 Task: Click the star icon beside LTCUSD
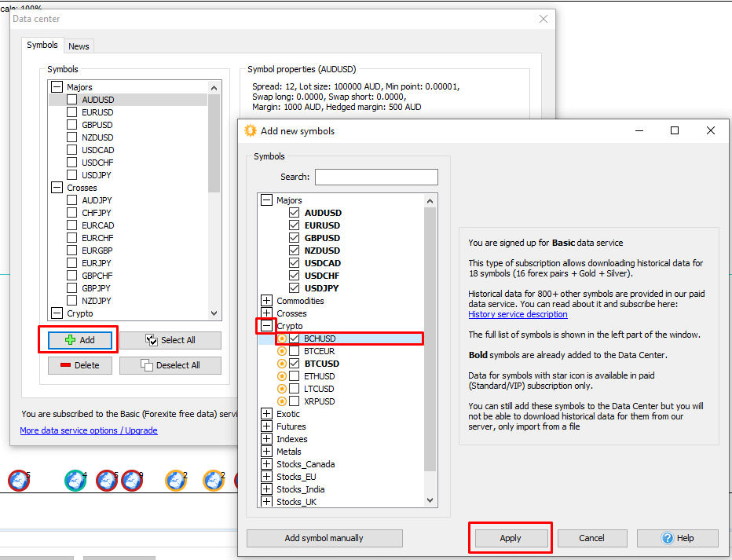tap(281, 389)
